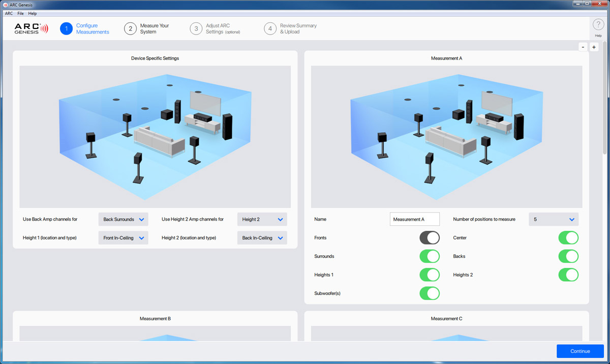
Task: Open the File menu
Action: click(x=21, y=14)
